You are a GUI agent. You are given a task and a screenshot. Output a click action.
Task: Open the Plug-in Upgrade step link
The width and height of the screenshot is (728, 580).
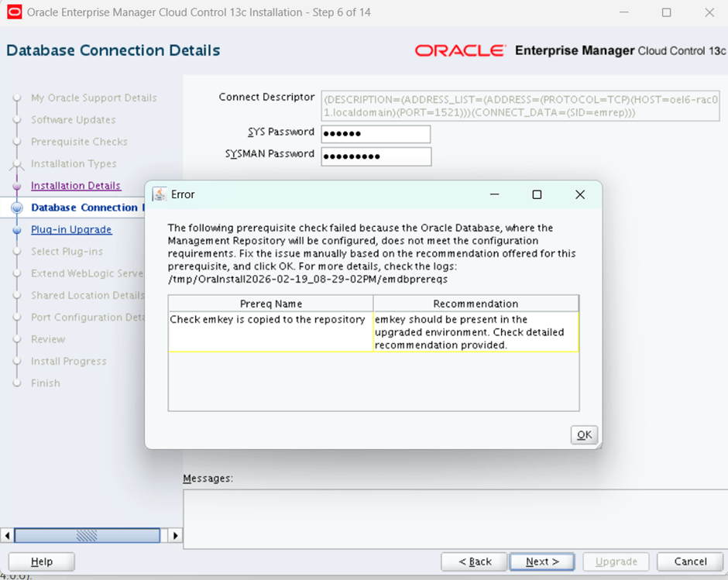tap(71, 230)
